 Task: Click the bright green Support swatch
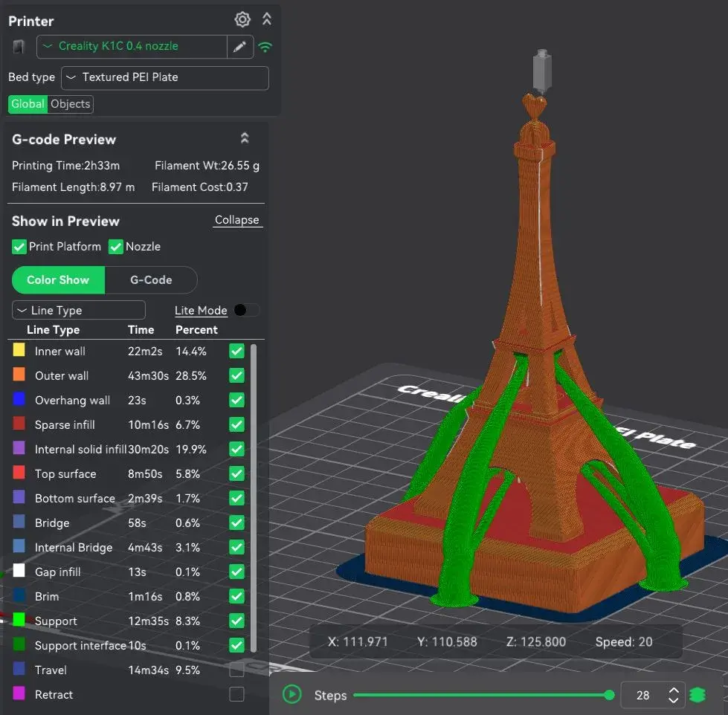point(19,620)
